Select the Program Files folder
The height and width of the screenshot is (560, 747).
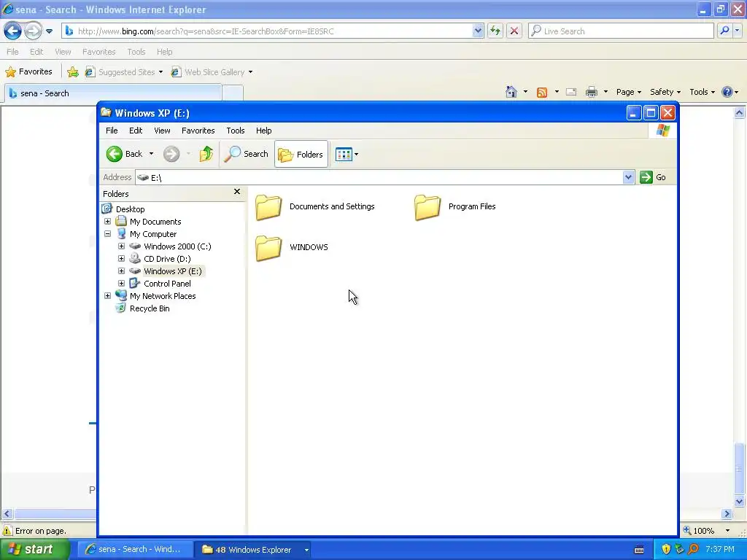455,206
